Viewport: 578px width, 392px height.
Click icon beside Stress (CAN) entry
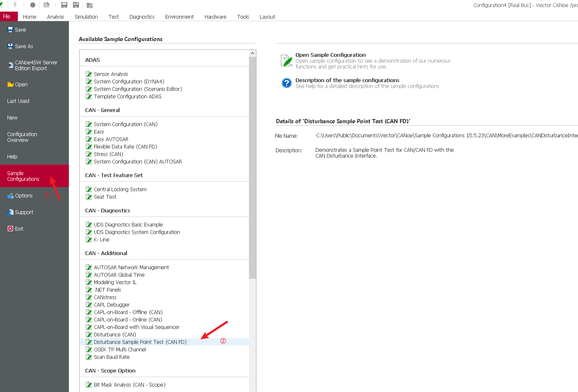89,154
